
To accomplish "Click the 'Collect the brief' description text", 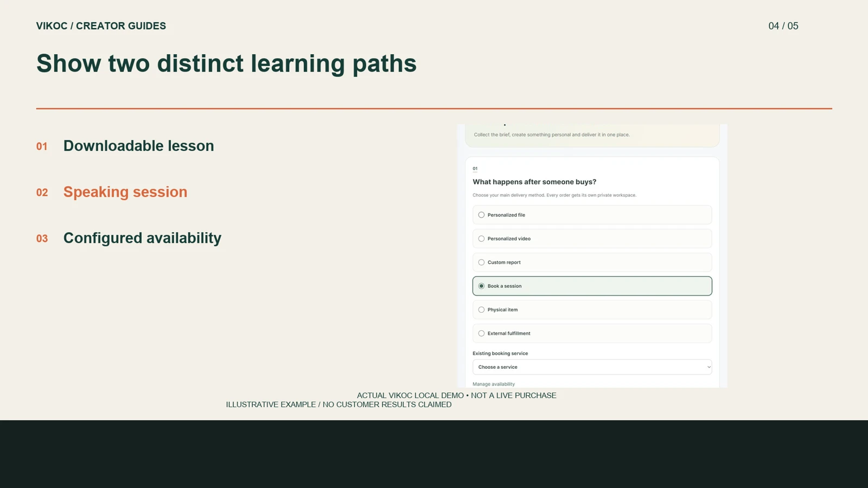I will coord(552,134).
